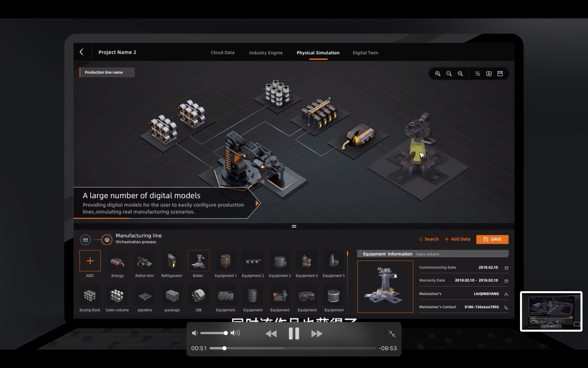Select the Equipment 5 icon
The width and height of the screenshot is (588, 368).
[334, 261]
